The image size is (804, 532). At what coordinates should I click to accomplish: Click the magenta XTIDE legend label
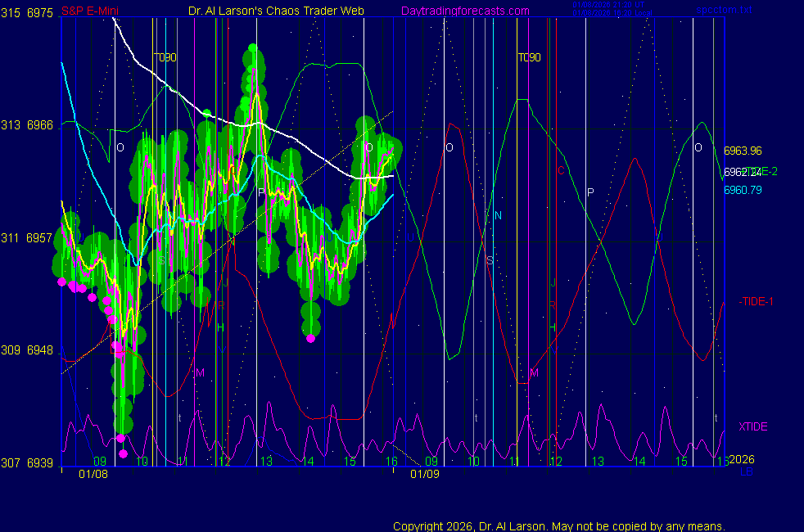coord(752,426)
